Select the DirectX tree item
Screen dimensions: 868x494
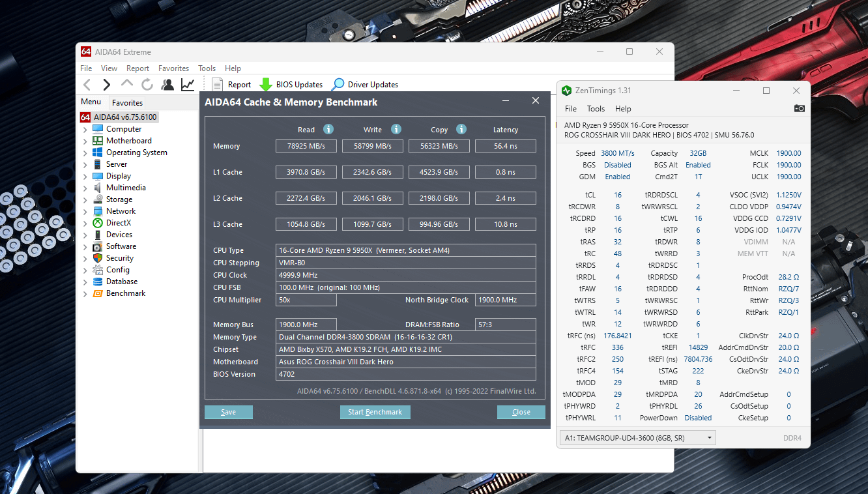[x=119, y=223]
